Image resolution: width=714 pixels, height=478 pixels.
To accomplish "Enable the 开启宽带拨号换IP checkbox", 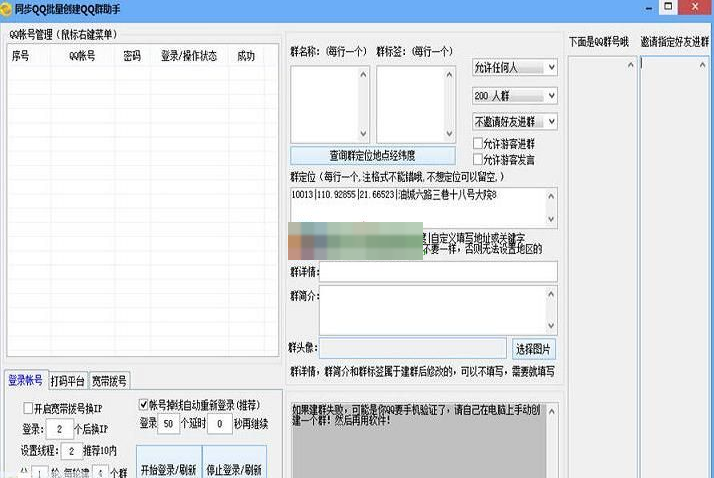I will 28,408.
